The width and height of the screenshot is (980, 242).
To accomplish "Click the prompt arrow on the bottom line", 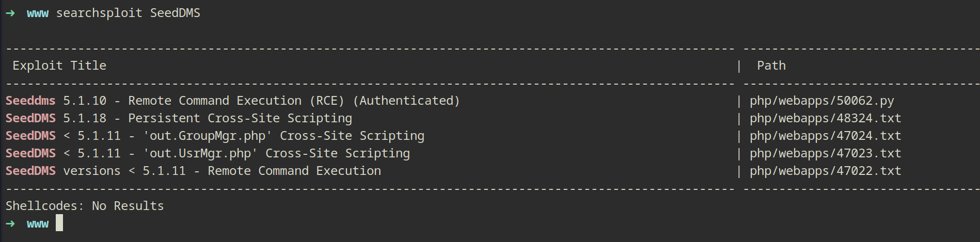I will (10, 224).
